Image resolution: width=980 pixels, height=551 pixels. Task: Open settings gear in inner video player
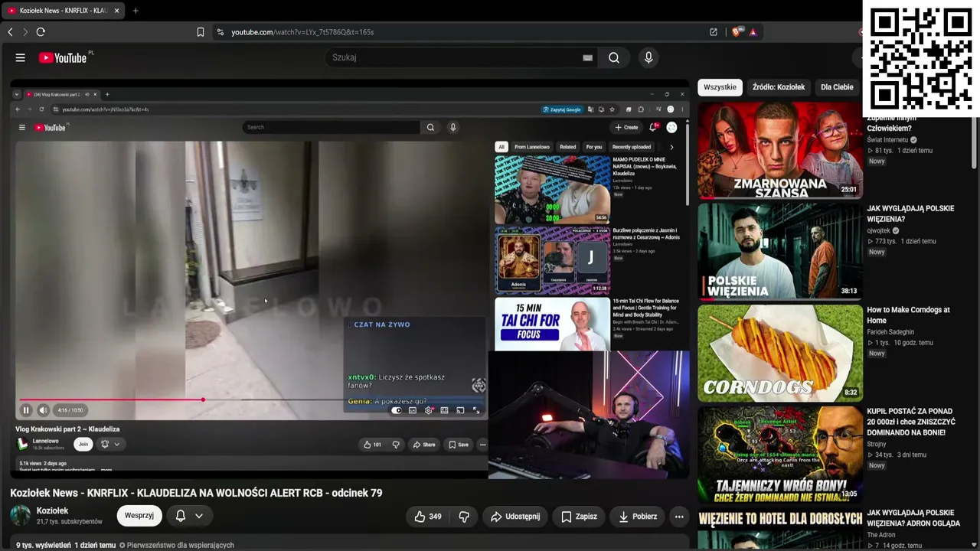(429, 410)
